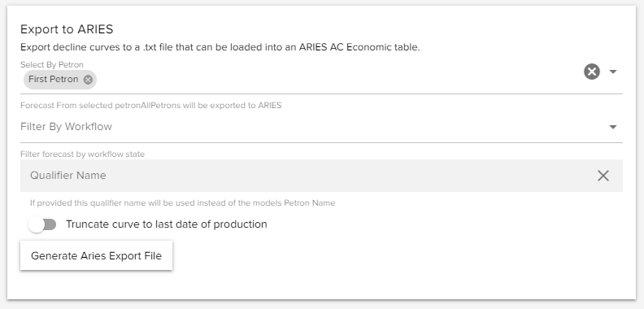The height and width of the screenshot is (309, 644).
Task: Clear the Qualifier Name field
Action: 603,176
